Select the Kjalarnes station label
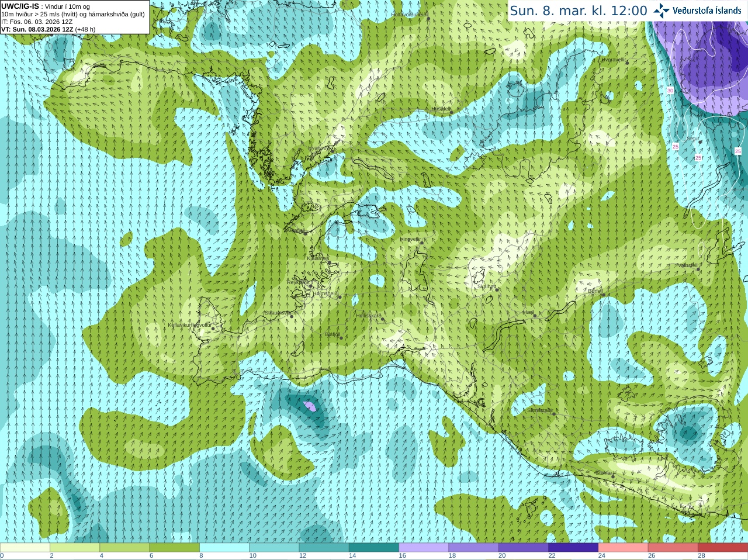This screenshot has width=748, height=560. [318, 258]
